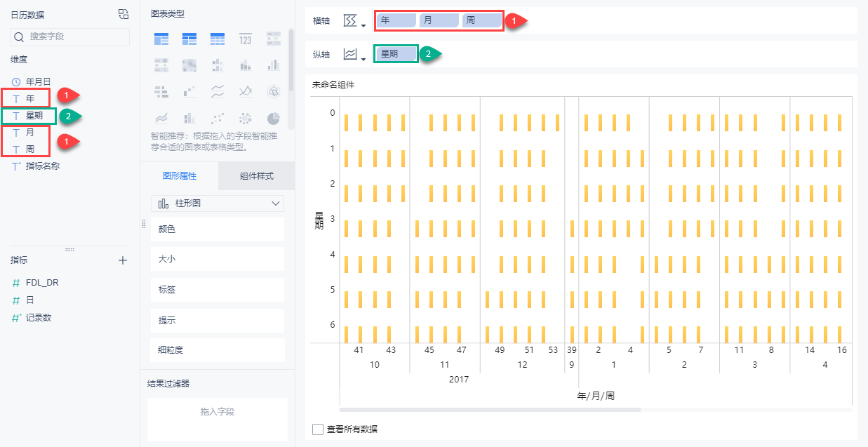Screen dimensions: 868x447
Task: Select the area chart type icon
Action: [x=161, y=118]
